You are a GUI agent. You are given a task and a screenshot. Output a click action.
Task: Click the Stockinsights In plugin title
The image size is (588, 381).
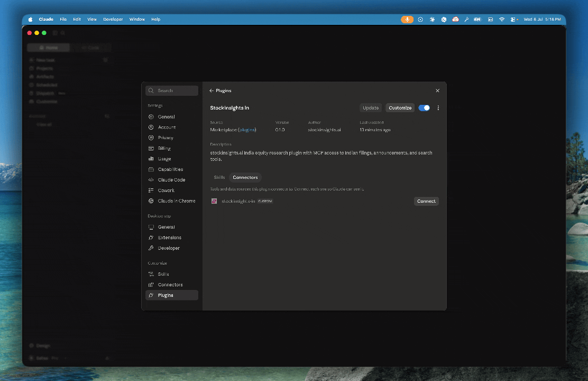pyautogui.click(x=229, y=108)
